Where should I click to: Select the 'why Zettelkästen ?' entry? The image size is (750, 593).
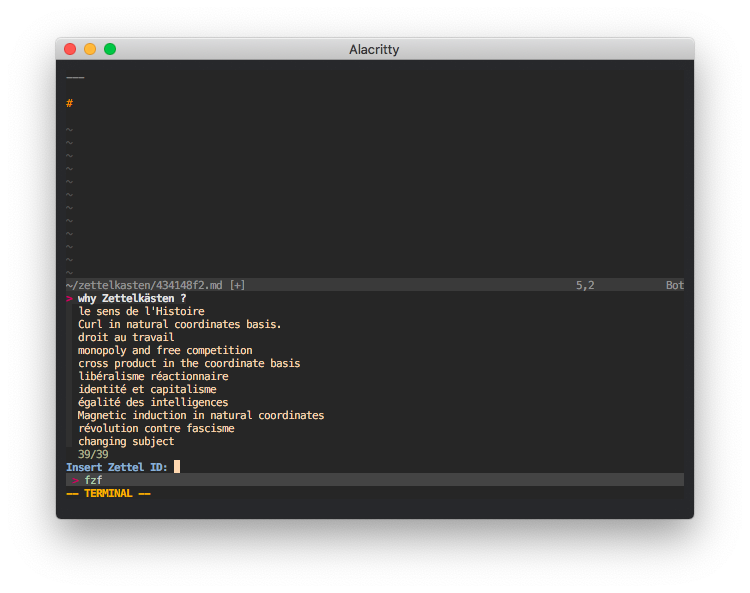[132, 298]
